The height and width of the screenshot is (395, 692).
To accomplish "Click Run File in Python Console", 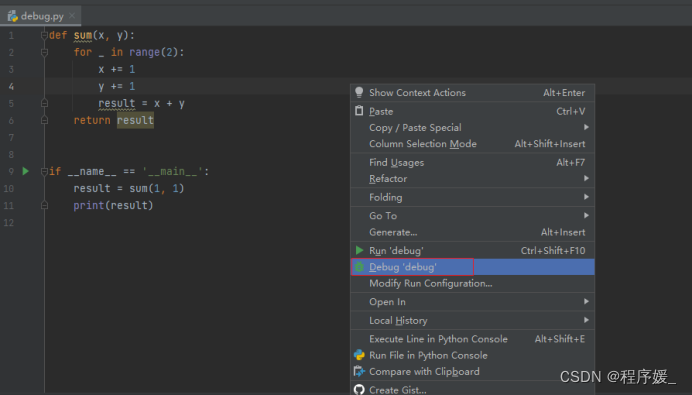I will coord(473,355).
